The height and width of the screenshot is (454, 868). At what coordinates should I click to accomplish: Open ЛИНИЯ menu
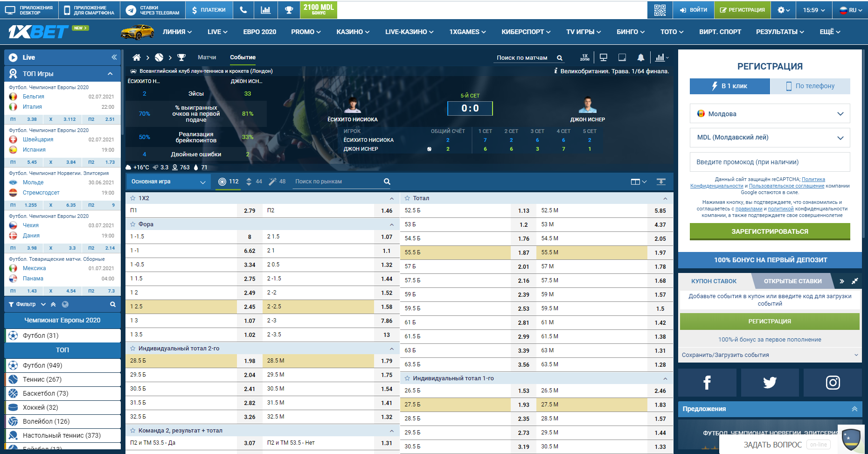(x=177, y=32)
